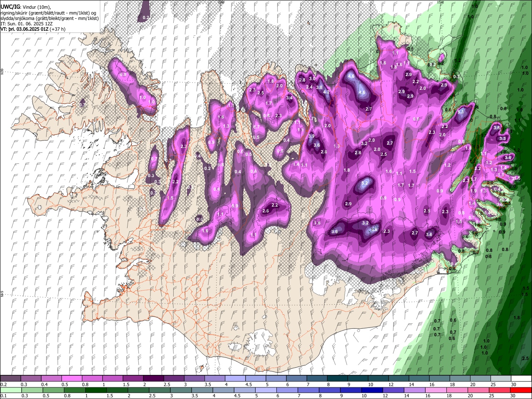Select the upper legend white swatch at 30
This screenshot has height=399, width=532.
pyautogui.click(x=522, y=378)
